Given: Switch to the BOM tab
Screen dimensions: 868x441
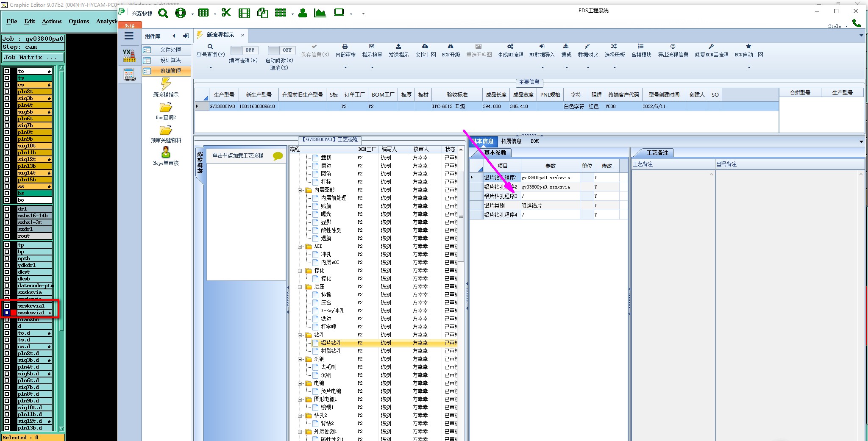Looking at the screenshot, I should (535, 141).
